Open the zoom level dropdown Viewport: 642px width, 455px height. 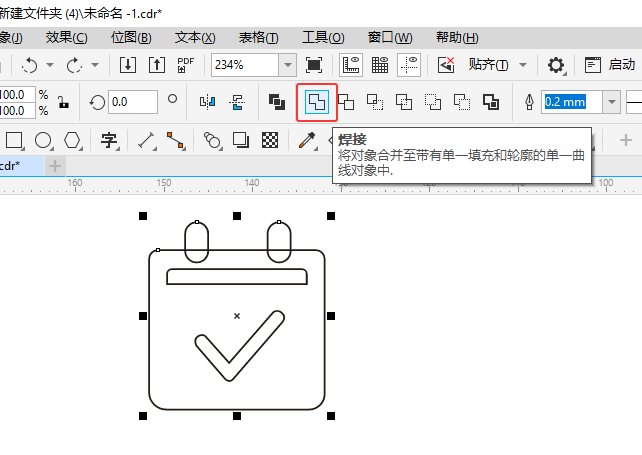click(x=287, y=65)
